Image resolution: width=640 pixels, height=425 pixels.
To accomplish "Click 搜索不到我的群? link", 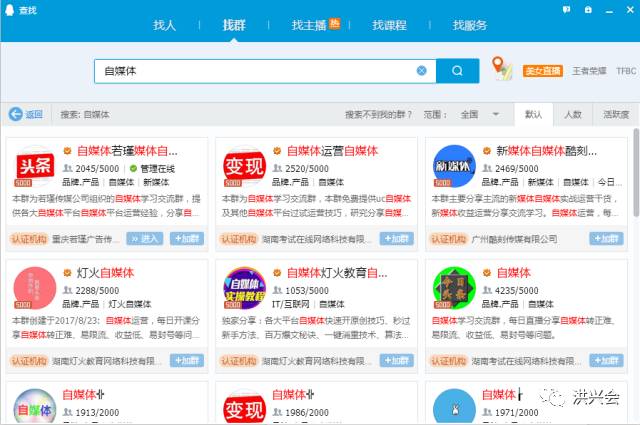I will (x=378, y=115).
